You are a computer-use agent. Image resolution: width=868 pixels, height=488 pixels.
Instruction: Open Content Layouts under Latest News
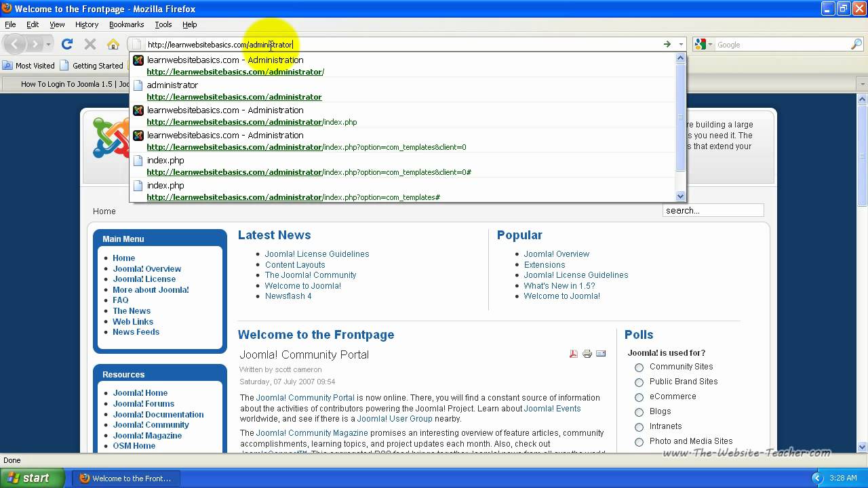(x=295, y=265)
